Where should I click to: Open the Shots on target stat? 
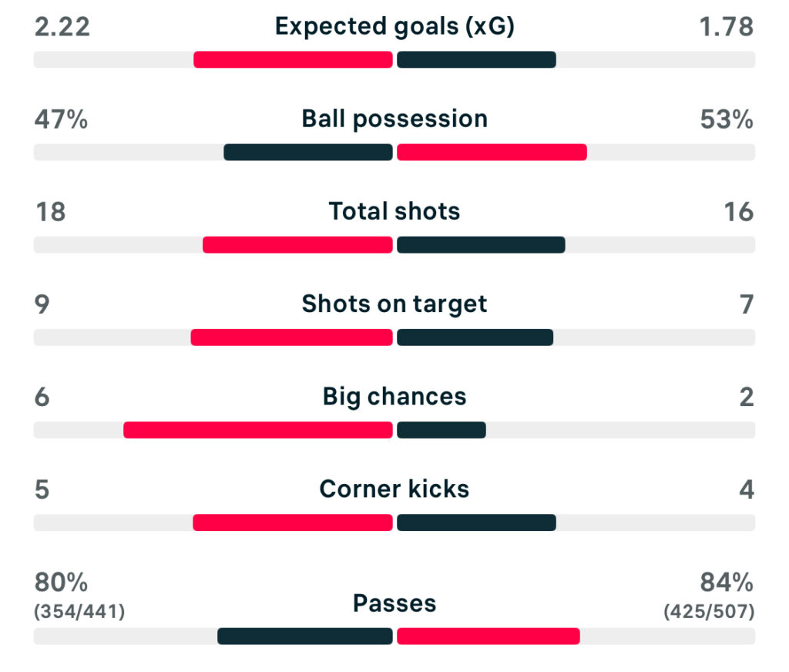click(394, 304)
